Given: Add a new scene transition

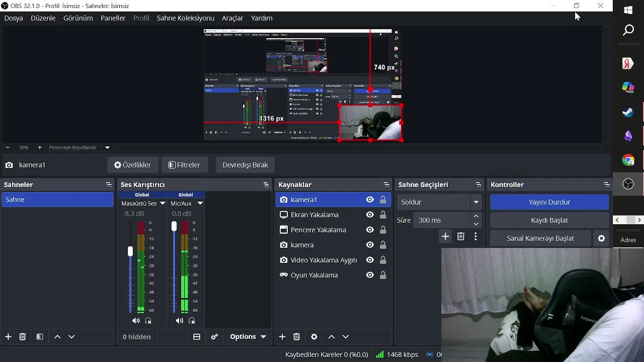Looking at the screenshot, I should click(x=445, y=236).
